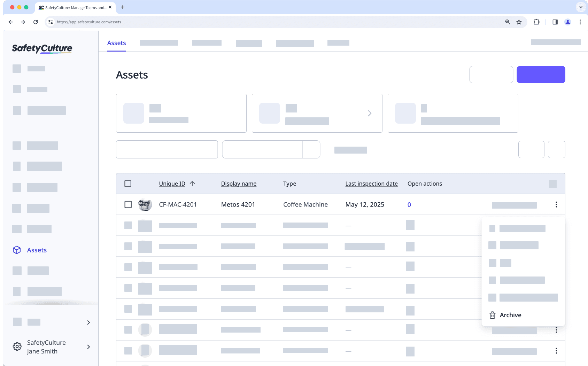Open the kebab menu on the Metos 4201 row
The image size is (588, 366).
click(x=556, y=204)
